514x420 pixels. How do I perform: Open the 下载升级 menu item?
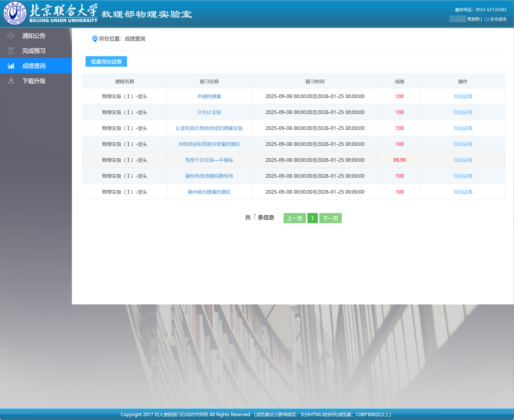(x=34, y=81)
